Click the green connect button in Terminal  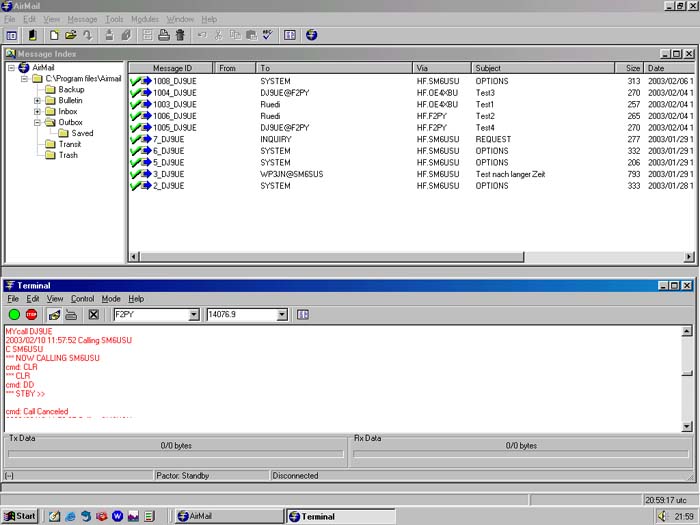coord(14,315)
